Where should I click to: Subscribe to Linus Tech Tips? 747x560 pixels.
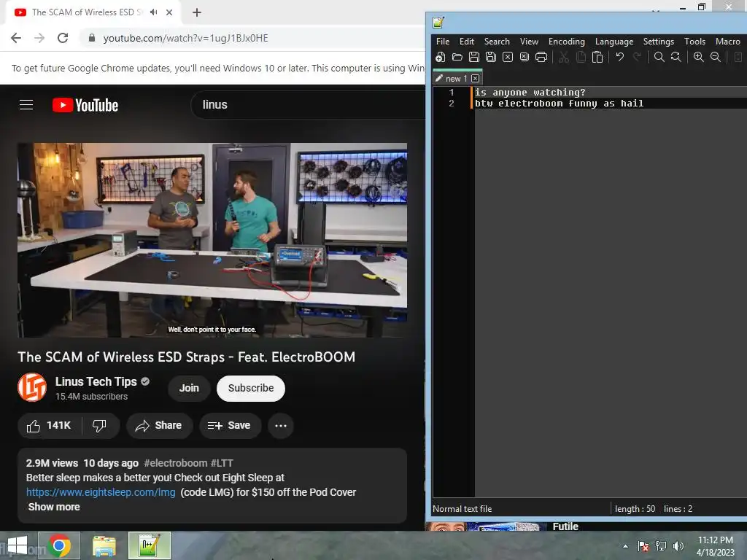click(x=251, y=388)
